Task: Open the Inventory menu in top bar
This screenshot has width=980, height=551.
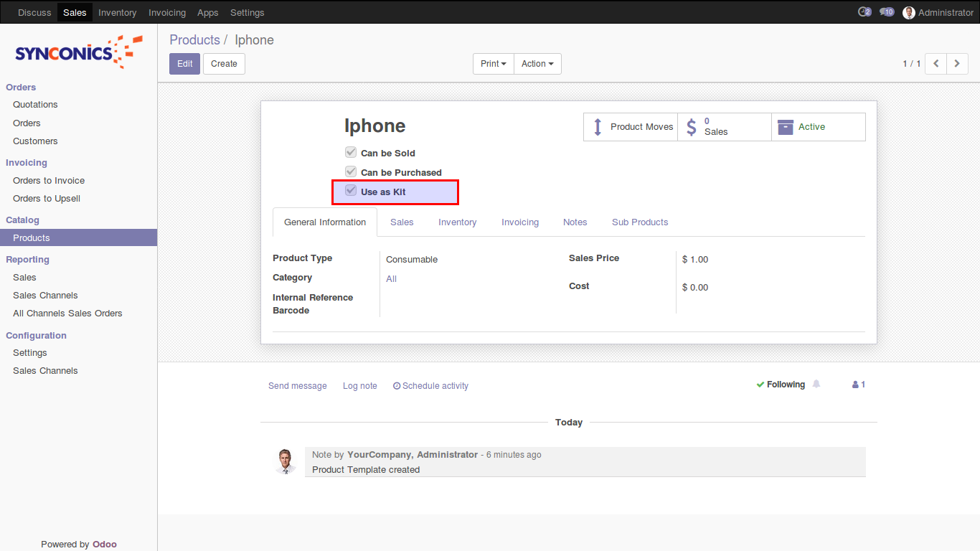Action: [x=117, y=12]
